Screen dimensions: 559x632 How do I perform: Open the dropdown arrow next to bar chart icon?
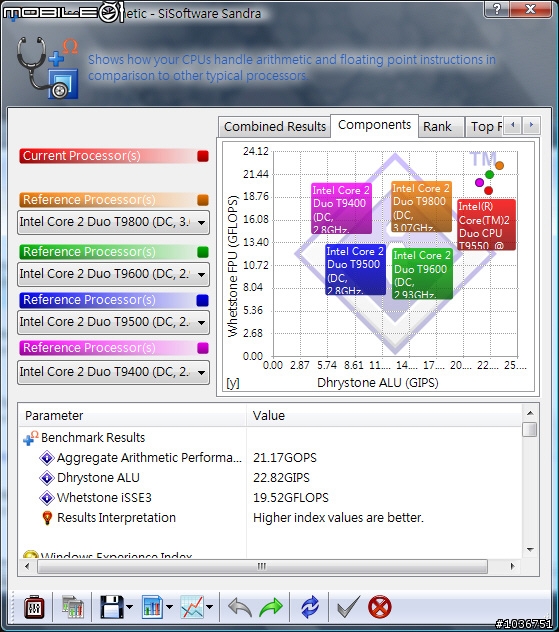pyautogui.click(x=169, y=607)
